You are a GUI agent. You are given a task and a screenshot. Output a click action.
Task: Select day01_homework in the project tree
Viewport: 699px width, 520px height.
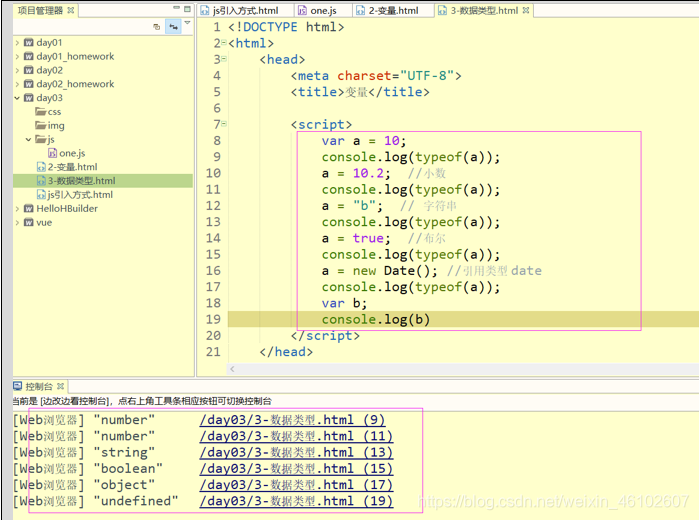75,57
